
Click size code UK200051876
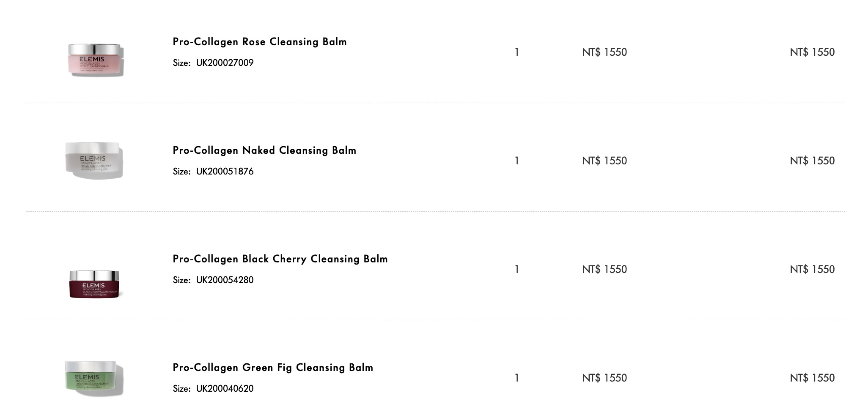225,172
